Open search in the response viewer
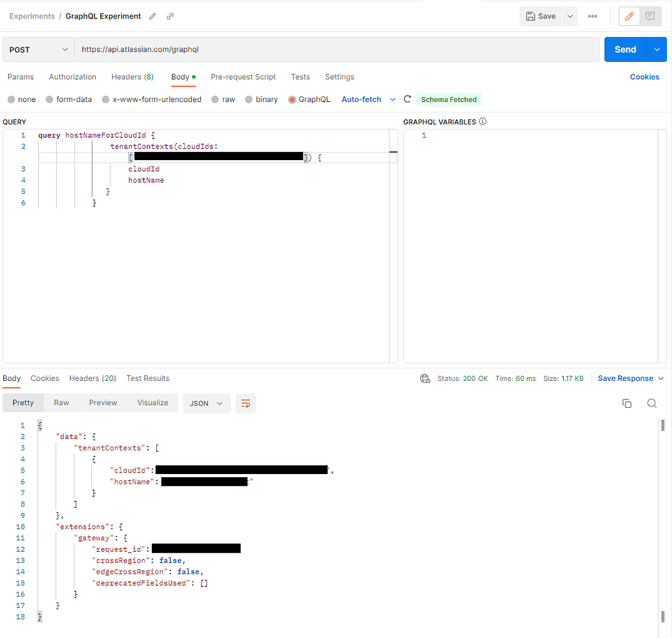Screen dimensions: 672x638 coord(650,403)
